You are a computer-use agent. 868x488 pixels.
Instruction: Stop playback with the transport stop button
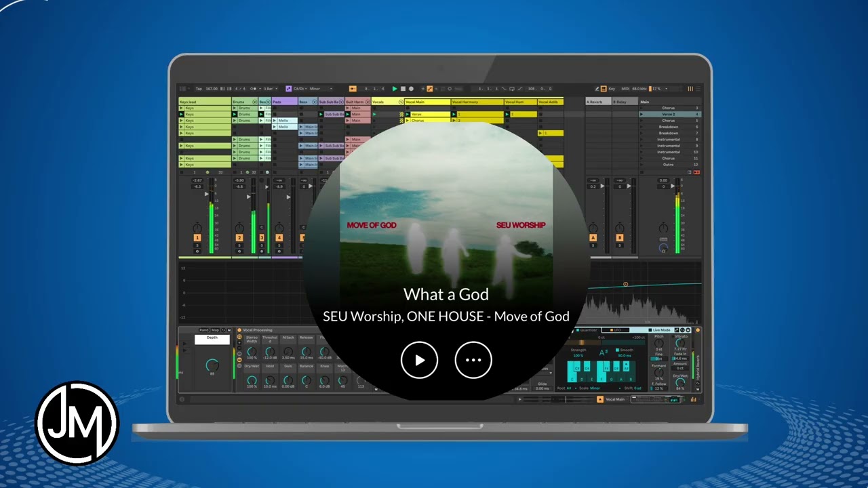403,89
